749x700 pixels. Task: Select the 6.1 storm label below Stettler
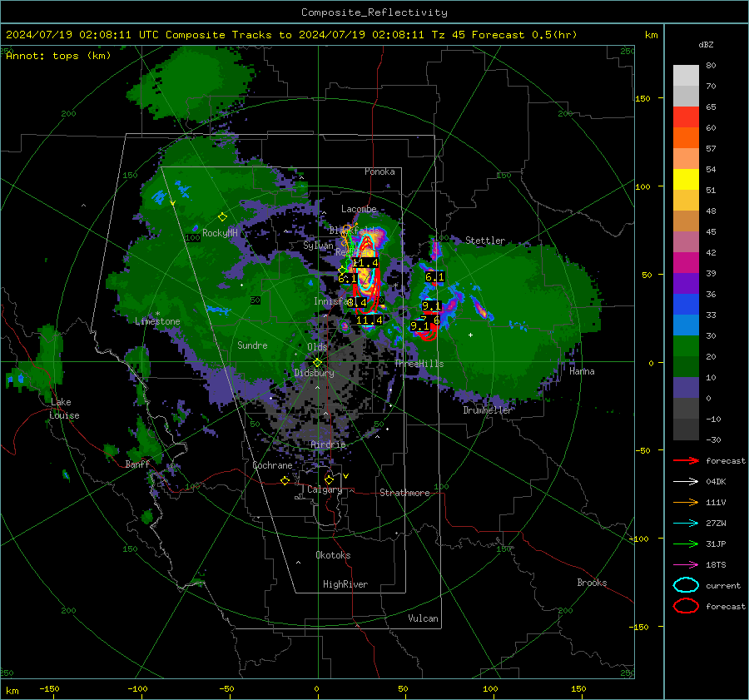tap(434, 276)
